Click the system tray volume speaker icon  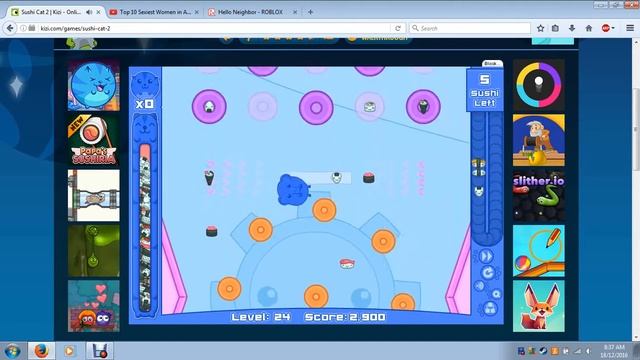click(x=588, y=351)
